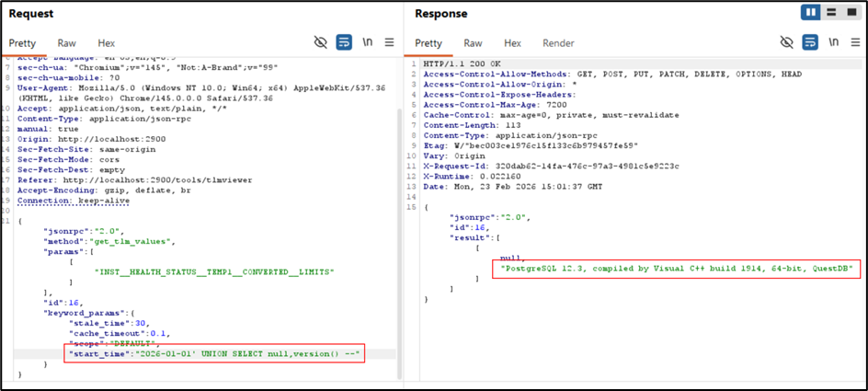Click the Origin header line
This screenshot has height=391, width=868.
click(x=91, y=139)
